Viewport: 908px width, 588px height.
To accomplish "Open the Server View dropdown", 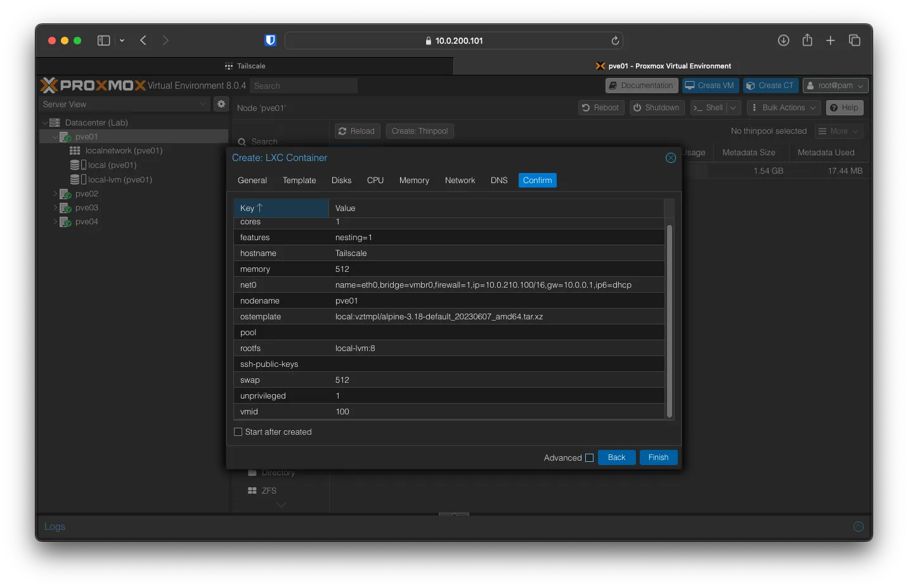I will click(124, 104).
